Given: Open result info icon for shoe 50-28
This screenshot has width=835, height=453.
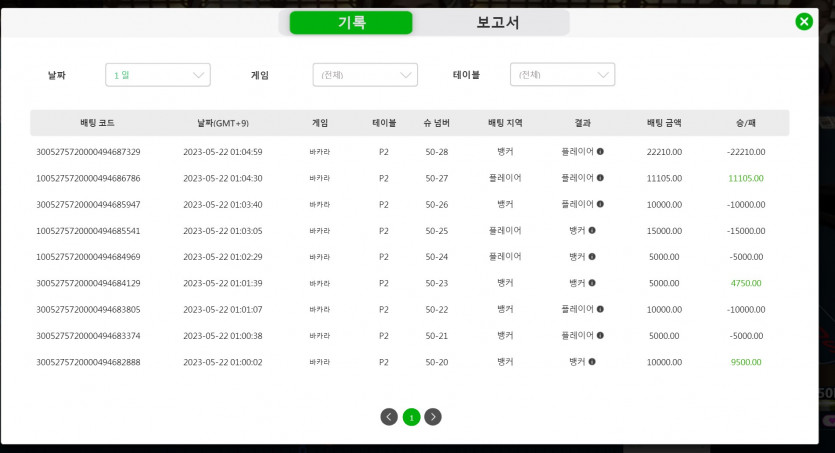Looking at the screenshot, I should [x=600, y=152].
